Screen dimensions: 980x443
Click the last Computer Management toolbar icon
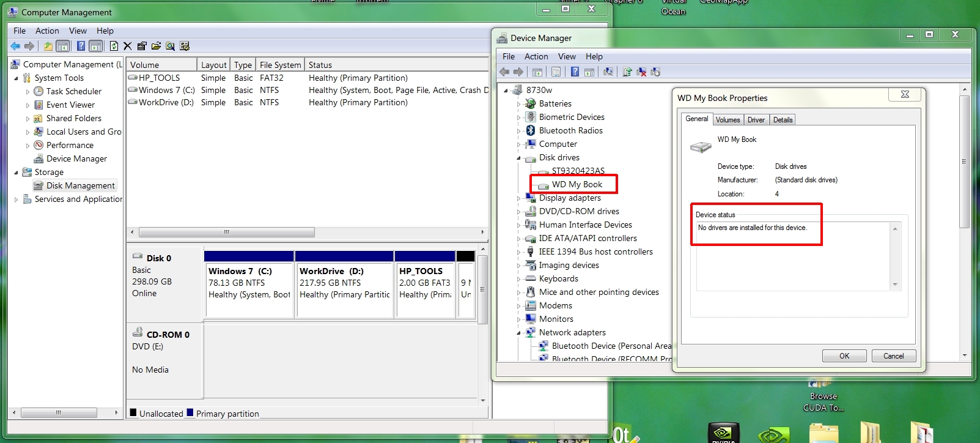click(185, 46)
